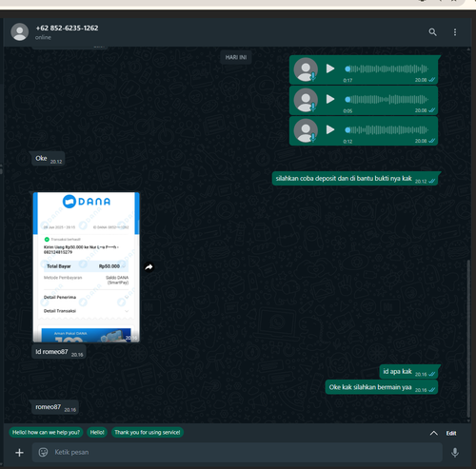Image resolution: width=476 pixels, height=469 pixels.
Task: Play the 0:17 voice message
Action: point(330,68)
